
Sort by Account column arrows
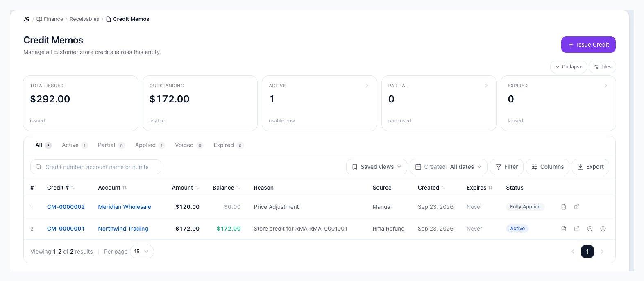coord(125,188)
